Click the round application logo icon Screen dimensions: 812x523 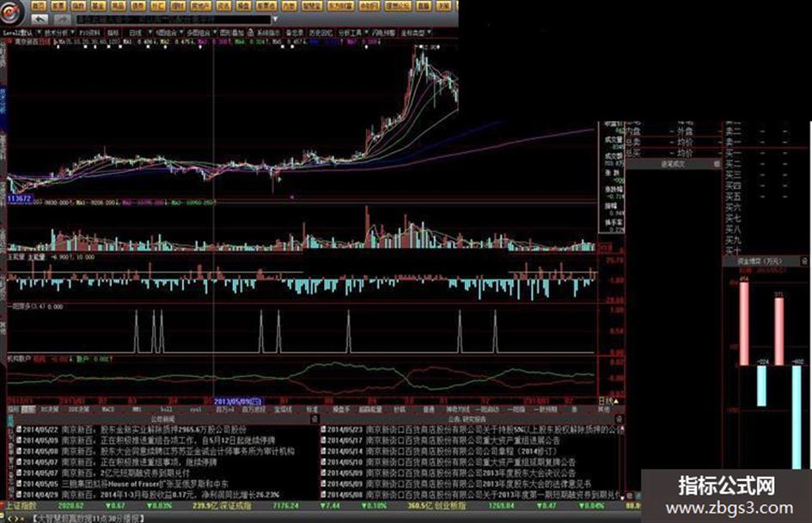point(11,12)
